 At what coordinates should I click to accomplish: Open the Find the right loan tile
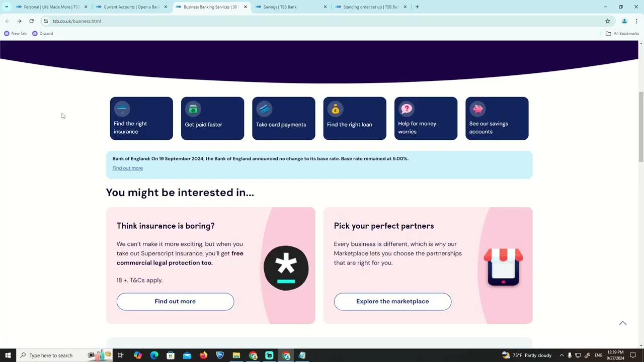(355, 119)
